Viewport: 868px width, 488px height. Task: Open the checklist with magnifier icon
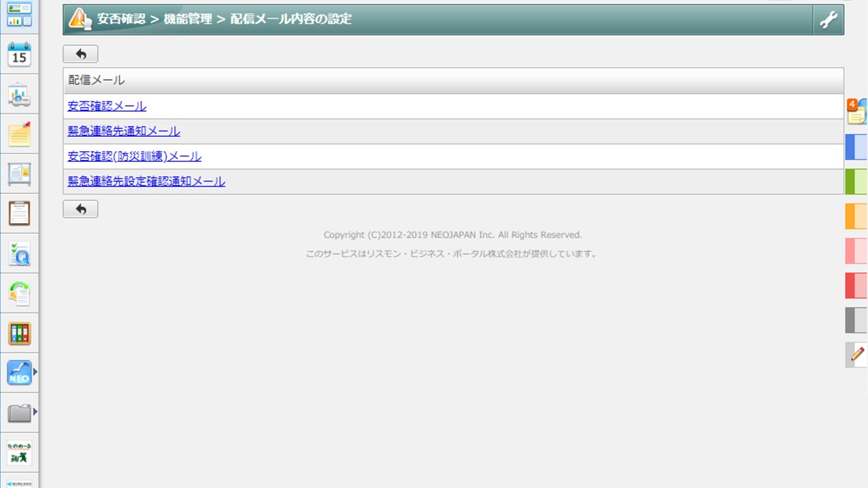coord(19,254)
